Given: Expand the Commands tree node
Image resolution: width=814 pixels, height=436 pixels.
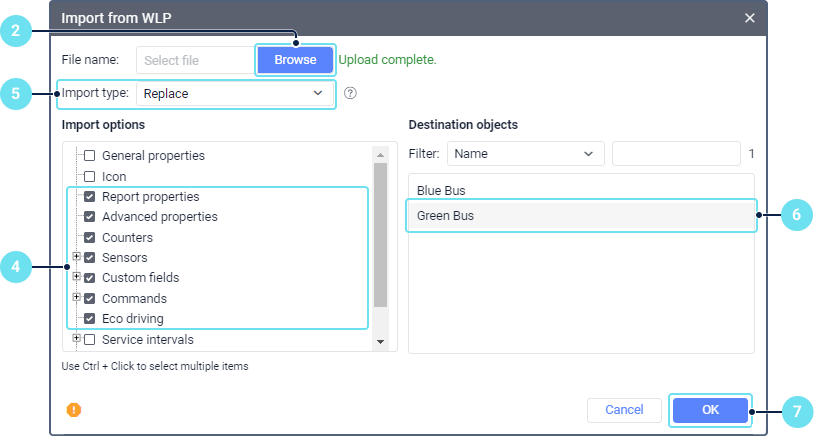Looking at the screenshot, I should pos(77,298).
